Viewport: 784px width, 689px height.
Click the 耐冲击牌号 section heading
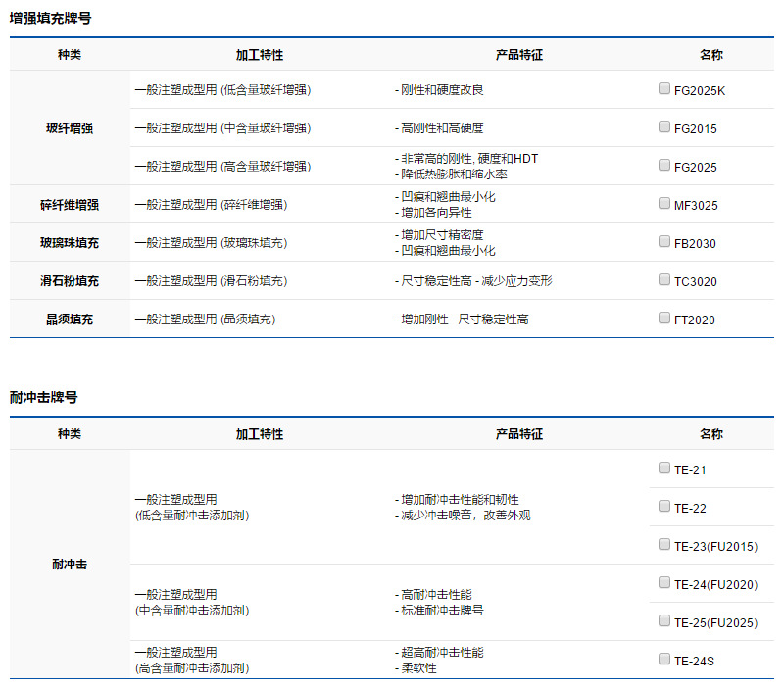(44, 398)
